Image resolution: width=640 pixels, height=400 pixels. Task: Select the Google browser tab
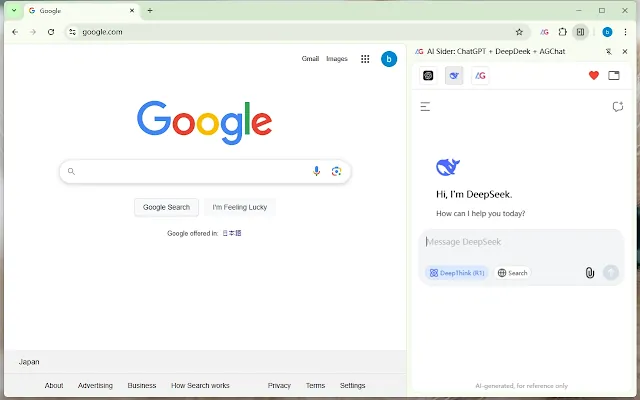coord(81,11)
